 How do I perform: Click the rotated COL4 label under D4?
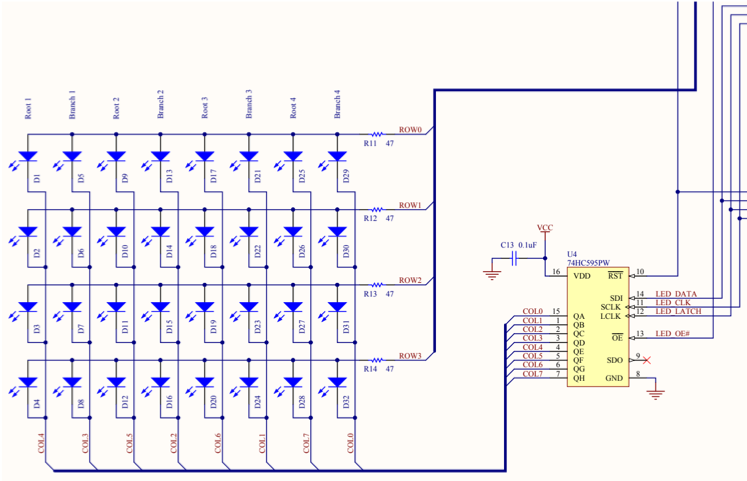click(x=41, y=443)
